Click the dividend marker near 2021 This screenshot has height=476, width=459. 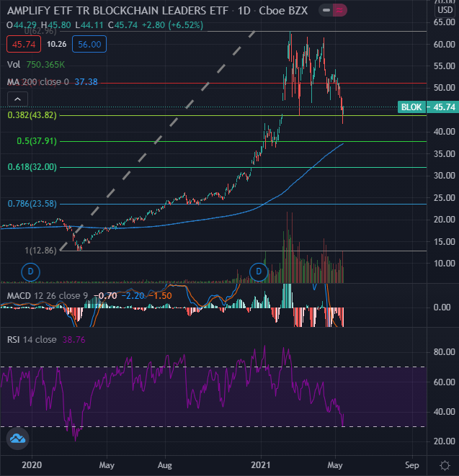[x=259, y=271]
